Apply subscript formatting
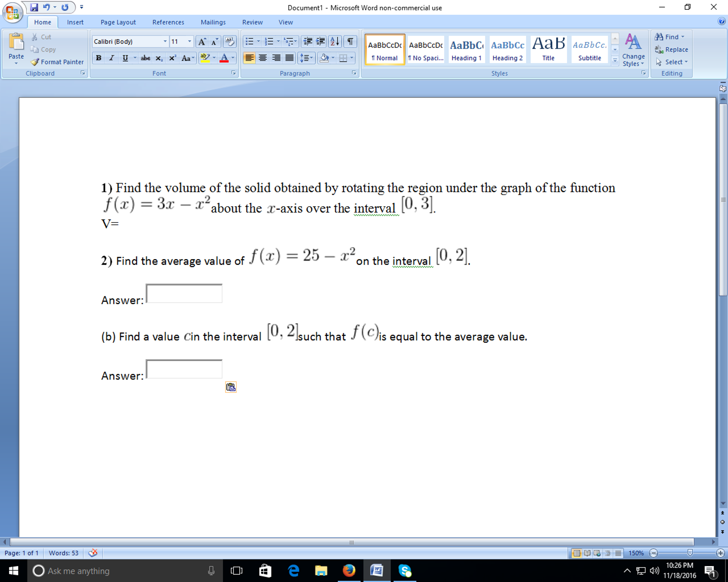Image resolution: width=728 pixels, height=582 pixels. pyautogui.click(x=159, y=58)
